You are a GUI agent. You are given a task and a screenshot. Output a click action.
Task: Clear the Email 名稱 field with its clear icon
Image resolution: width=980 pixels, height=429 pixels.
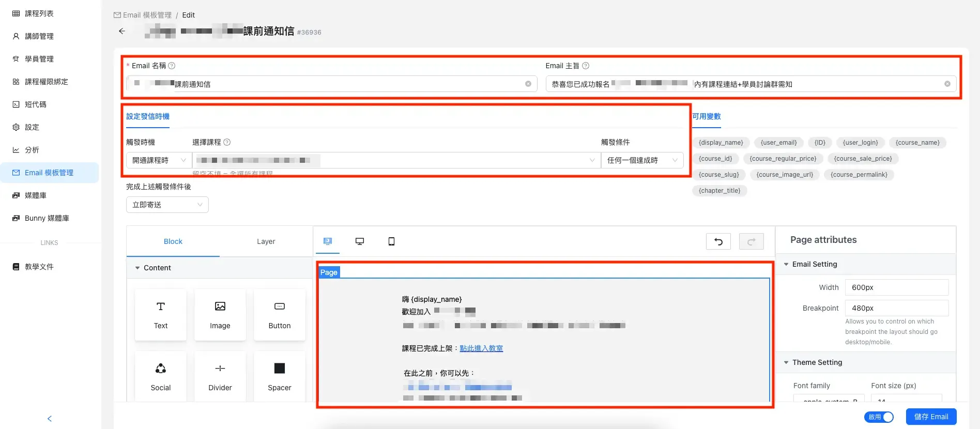pos(528,84)
